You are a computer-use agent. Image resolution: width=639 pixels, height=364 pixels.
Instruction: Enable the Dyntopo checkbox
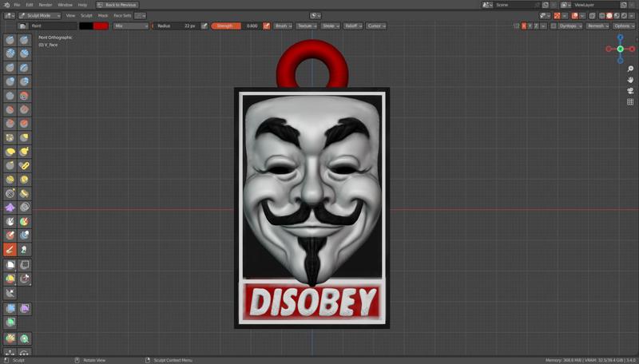[554, 26]
